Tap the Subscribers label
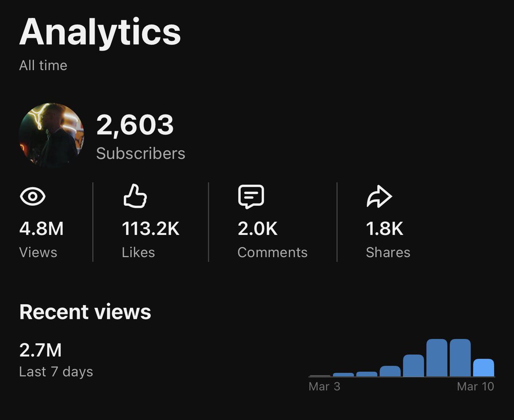Image resolution: width=514 pixels, height=420 pixels. [x=140, y=153]
